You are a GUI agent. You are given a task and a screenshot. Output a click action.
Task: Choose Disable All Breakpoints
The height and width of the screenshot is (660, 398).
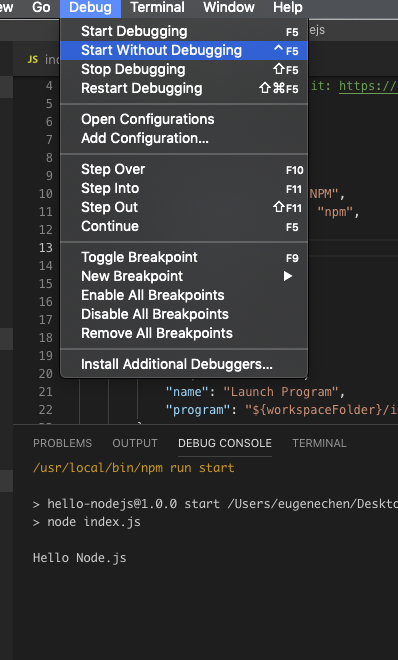[184, 314]
